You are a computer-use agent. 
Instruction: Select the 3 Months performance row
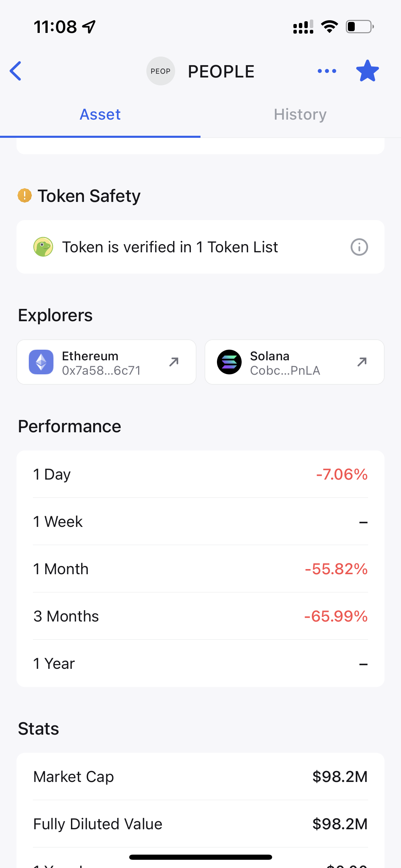click(x=200, y=616)
